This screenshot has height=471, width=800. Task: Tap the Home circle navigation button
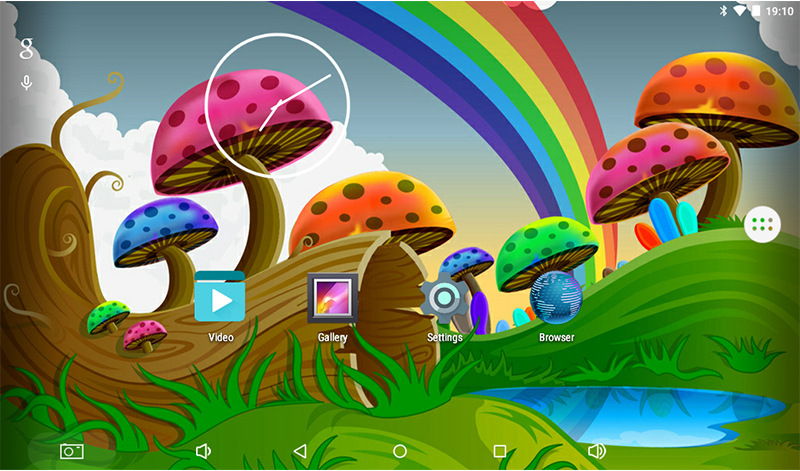400,451
